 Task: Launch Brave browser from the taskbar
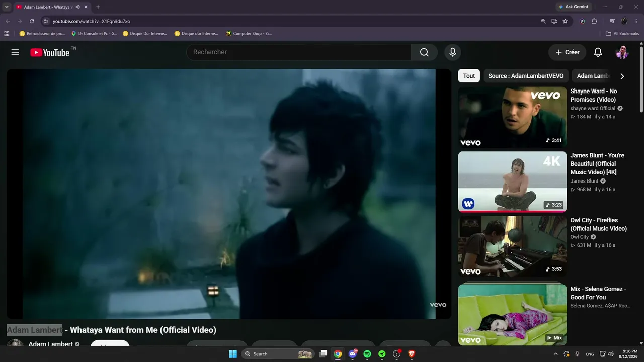click(x=412, y=354)
